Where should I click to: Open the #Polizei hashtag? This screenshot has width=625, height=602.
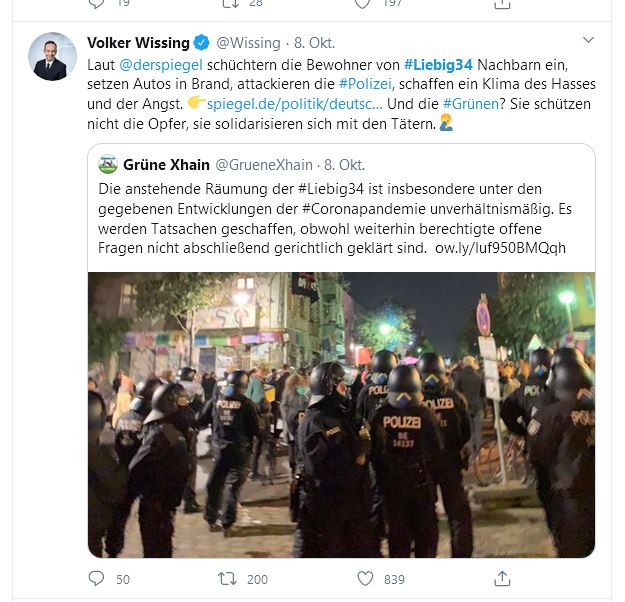click(366, 84)
